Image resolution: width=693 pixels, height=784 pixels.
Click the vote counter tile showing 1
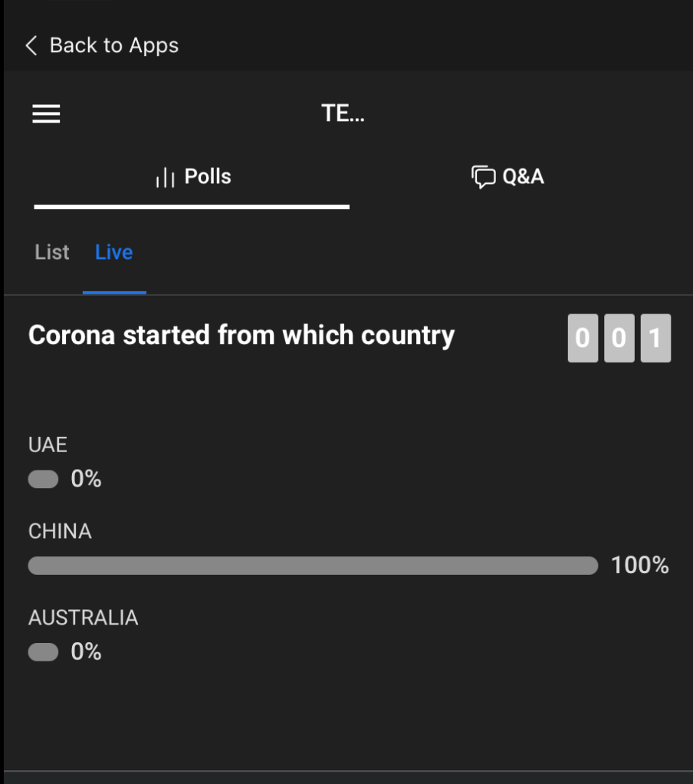(655, 338)
